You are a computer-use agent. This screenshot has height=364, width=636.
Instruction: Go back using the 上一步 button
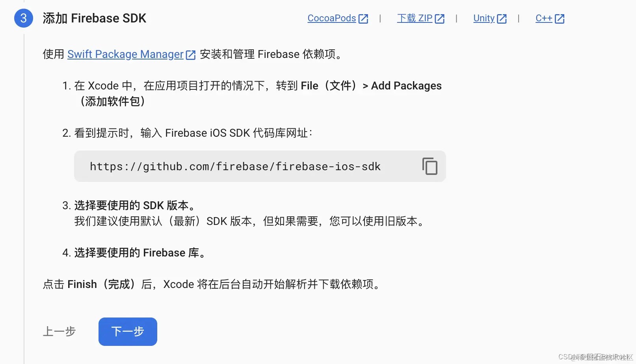(59, 331)
